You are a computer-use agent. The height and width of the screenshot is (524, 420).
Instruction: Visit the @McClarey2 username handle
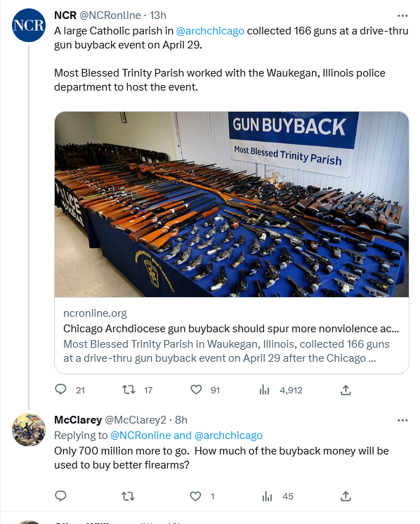pyautogui.click(x=136, y=420)
